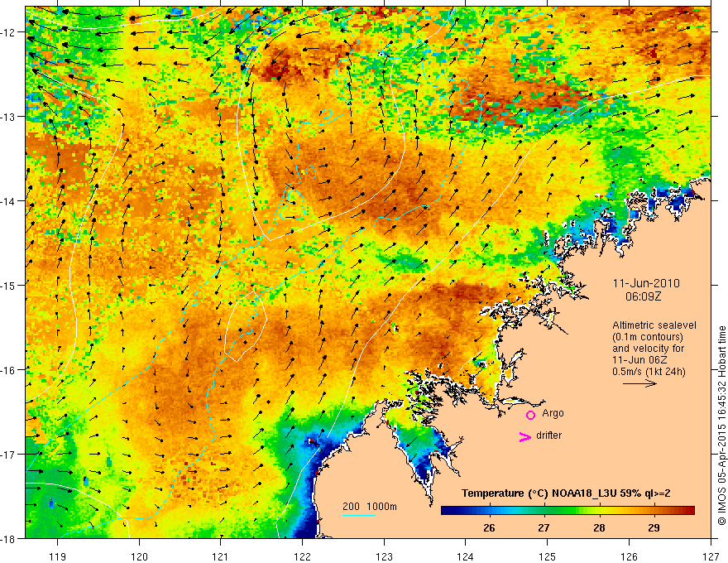Click the 'Altimetric sealevel' legend line
The image size is (728, 563).
click(654, 325)
